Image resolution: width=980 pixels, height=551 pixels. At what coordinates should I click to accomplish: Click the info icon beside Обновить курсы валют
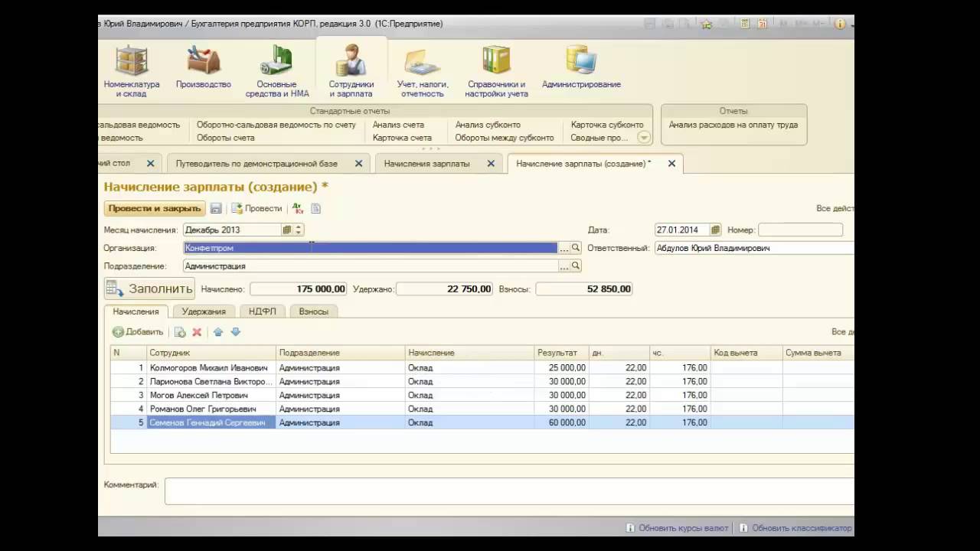[x=630, y=528]
